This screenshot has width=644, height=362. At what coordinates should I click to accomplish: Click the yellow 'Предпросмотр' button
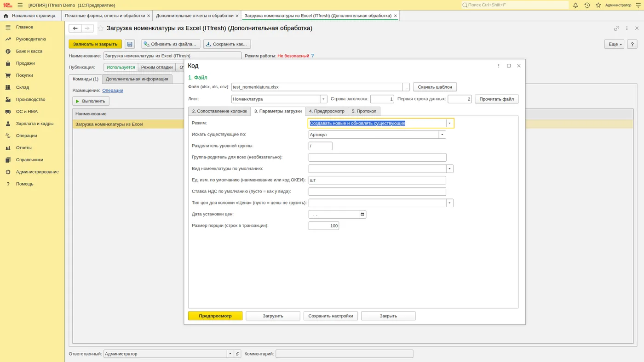(x=215, y=316)
